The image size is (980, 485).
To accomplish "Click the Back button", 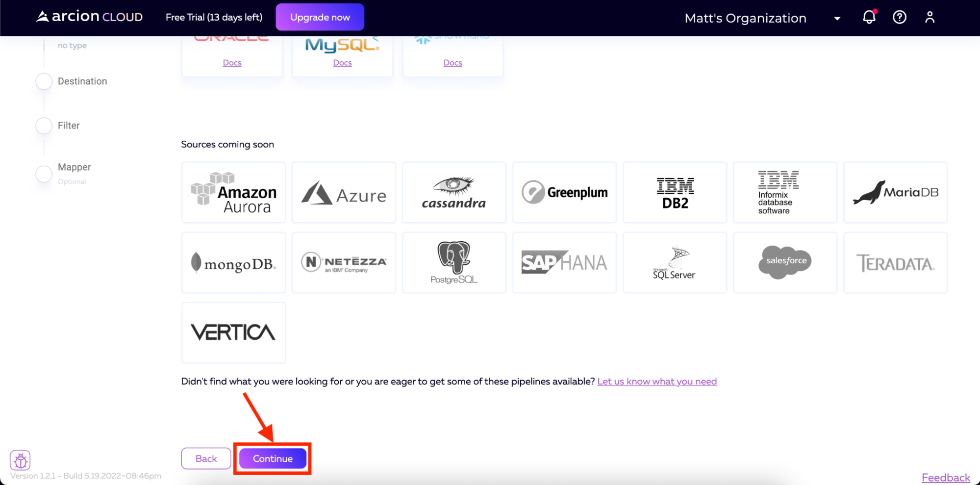I will click(206, 459).
